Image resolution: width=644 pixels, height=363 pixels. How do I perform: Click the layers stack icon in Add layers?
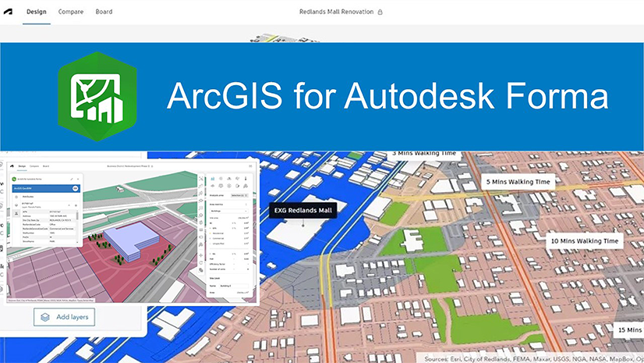tap(45, 317)
